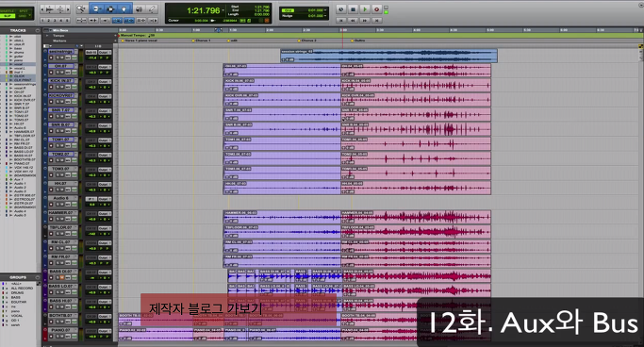Click the Rewind transport button
This screenshot has height=347, width=644.
click(353, 20)
